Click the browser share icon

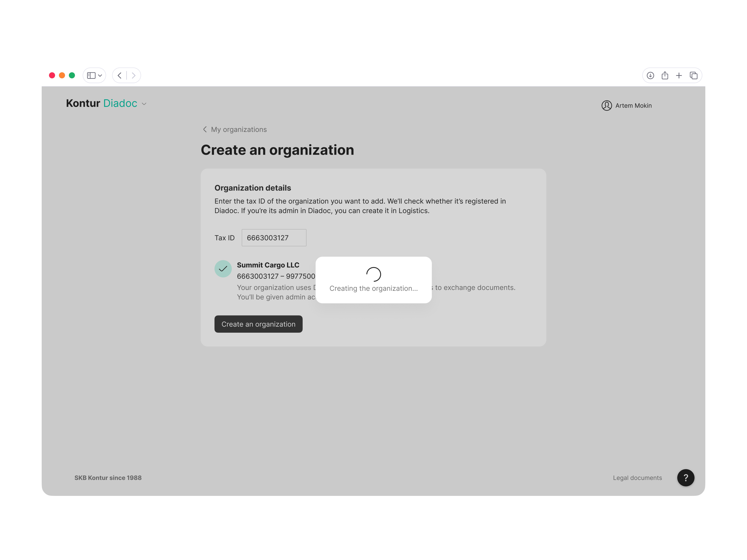click(x=665, y=75)
